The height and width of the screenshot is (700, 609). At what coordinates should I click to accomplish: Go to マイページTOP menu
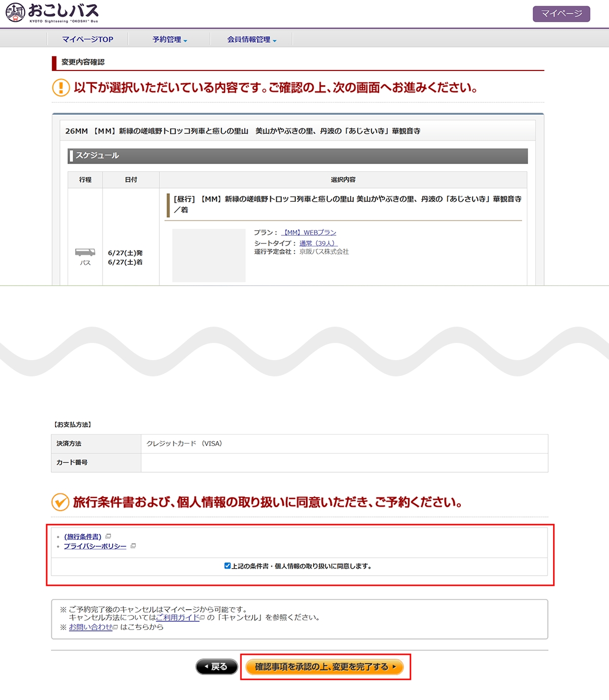pyautogui.click(x=87, y=39)
